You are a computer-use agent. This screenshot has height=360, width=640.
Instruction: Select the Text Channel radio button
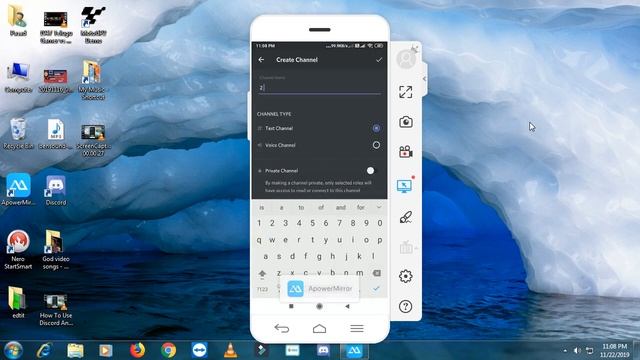click(376, 128)
